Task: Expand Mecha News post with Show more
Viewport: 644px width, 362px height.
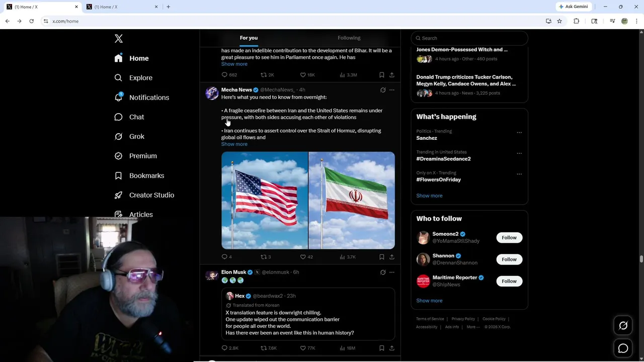Action: pos(234,144)
